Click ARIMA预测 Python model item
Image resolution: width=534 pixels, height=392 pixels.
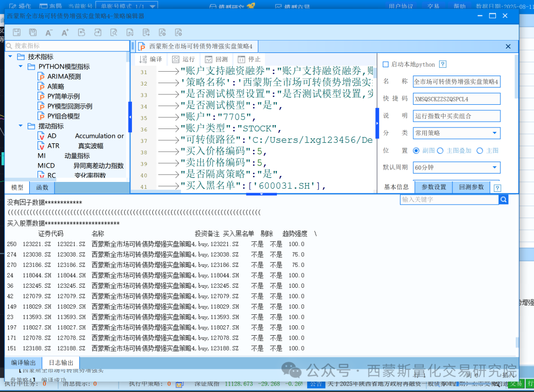(x=60, y=77)
